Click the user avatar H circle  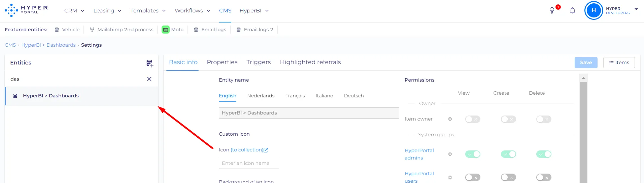[x=594, y=10]
